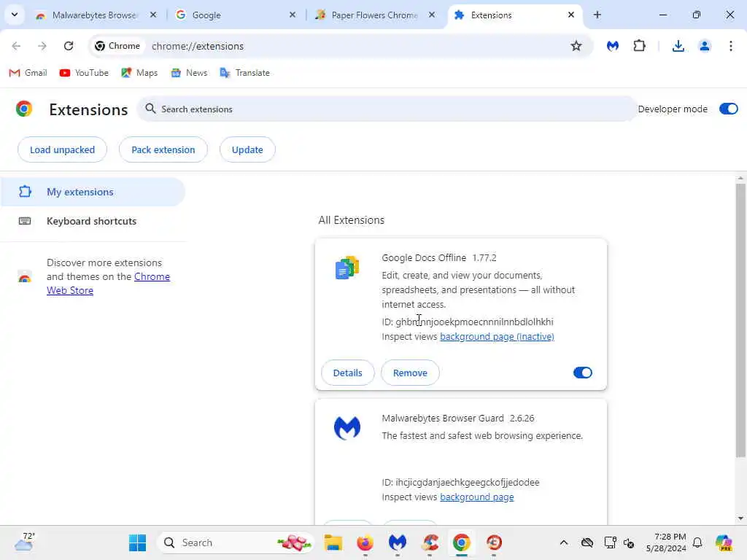The height and width of the screenshot is (560, 747).
Task: Close the Paper Flowers Chrome tab
Action: click(x=432, y=15)
